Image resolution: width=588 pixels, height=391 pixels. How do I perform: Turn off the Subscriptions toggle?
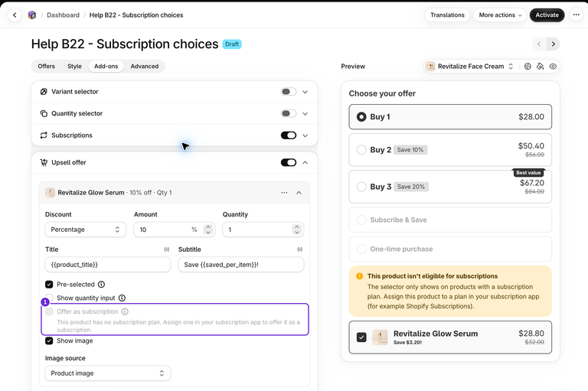coord(289,135)
